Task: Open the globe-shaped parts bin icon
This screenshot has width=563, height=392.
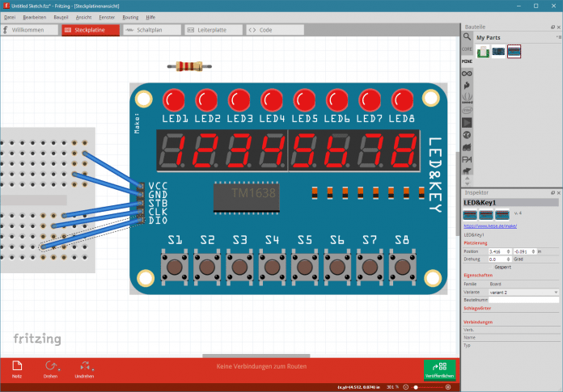Action: pyautogui.click(x=467, y=135)
